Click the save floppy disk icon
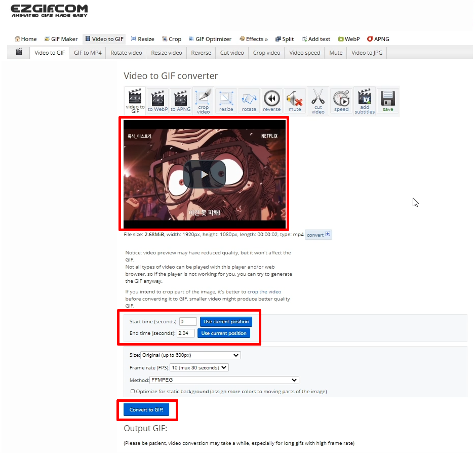The image size is (476, 453). [x=388, y=101]
